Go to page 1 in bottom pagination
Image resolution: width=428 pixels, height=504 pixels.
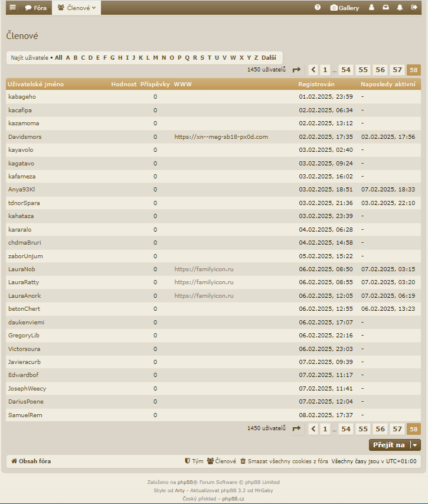[x=325, y=429]
